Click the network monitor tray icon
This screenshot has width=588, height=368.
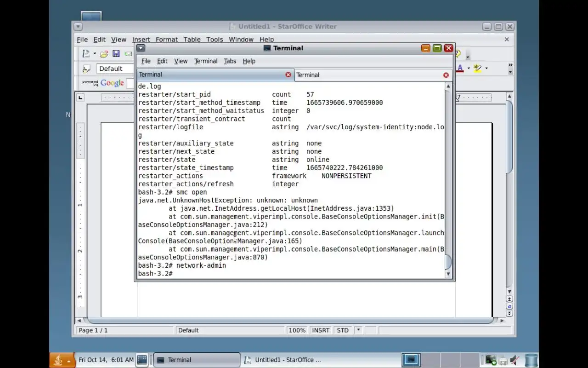click(x=491, y=360)
